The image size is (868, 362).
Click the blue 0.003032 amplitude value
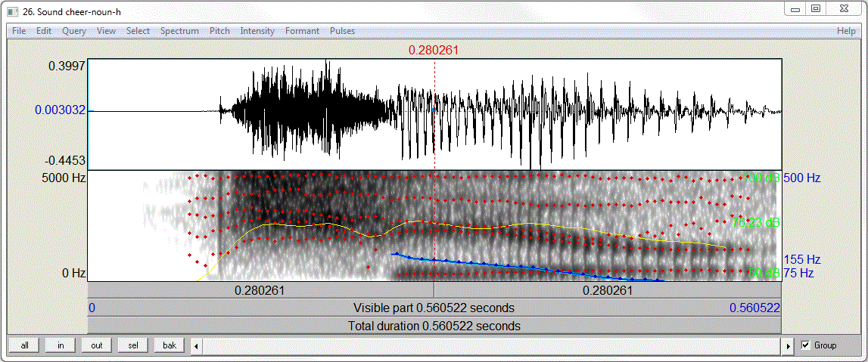tap(61, 110)
